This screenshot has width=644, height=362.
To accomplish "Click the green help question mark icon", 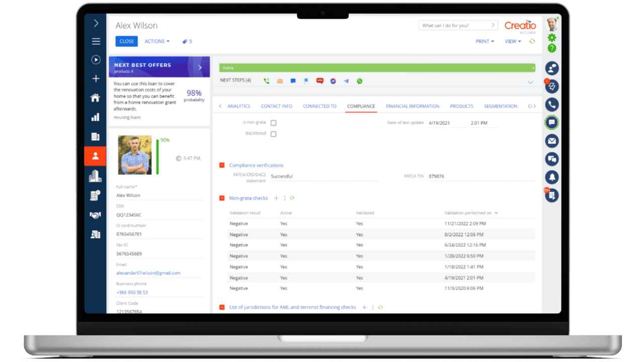I will click(552, 48).
